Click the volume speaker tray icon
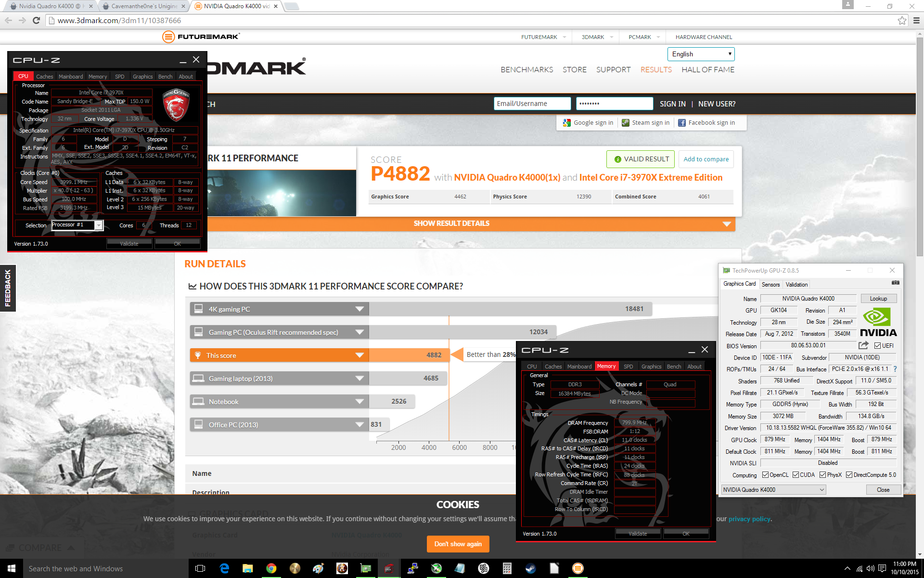The width and height of the screenshot is (924, 578). point(870,568)
